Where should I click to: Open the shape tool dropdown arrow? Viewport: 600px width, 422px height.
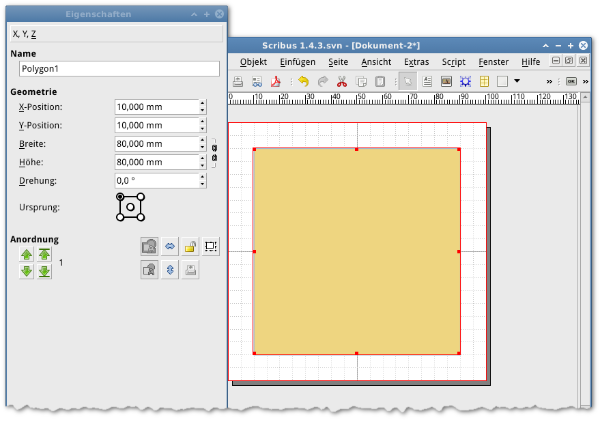[x=517, y=81]
